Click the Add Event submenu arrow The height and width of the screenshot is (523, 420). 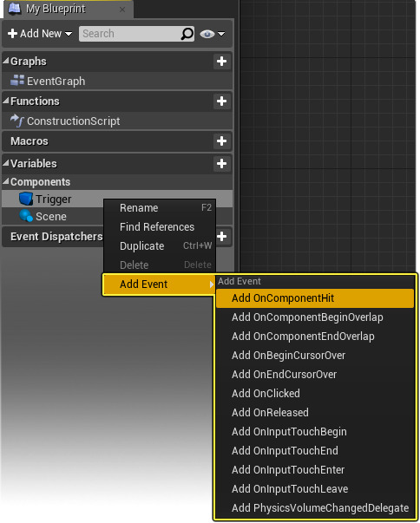pyautogui.click(x=211, y=284)
